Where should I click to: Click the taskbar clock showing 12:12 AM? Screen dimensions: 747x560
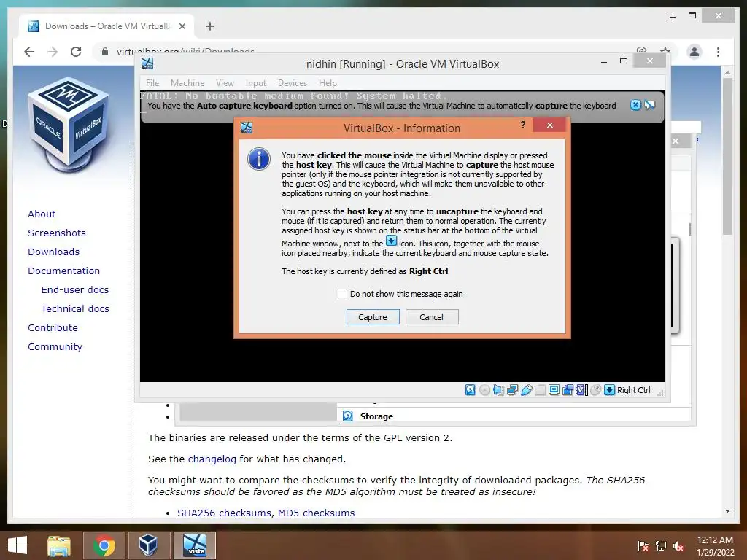(715, 546)
